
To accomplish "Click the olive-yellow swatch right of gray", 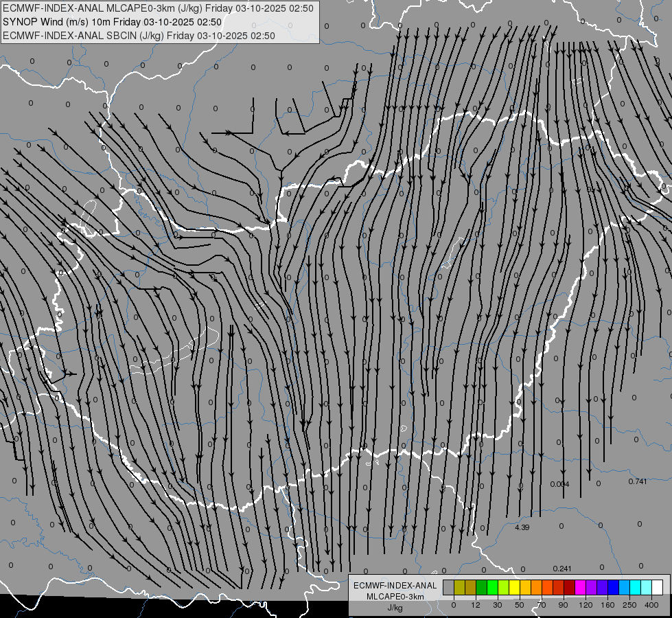I will 459,587.
